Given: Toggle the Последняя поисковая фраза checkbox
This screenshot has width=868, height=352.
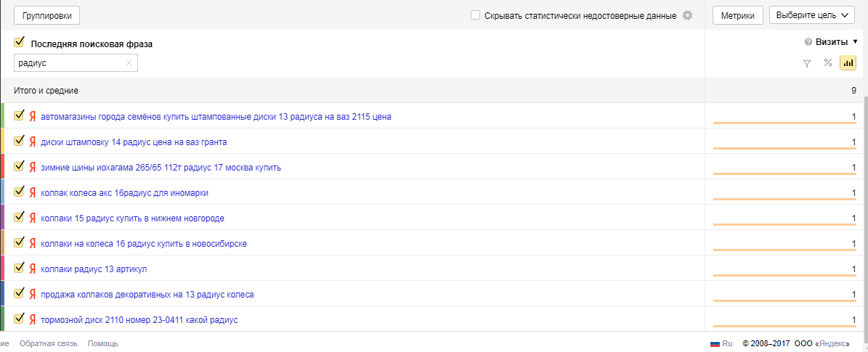Looking at the screenshot, I should [x=20, y=43].
